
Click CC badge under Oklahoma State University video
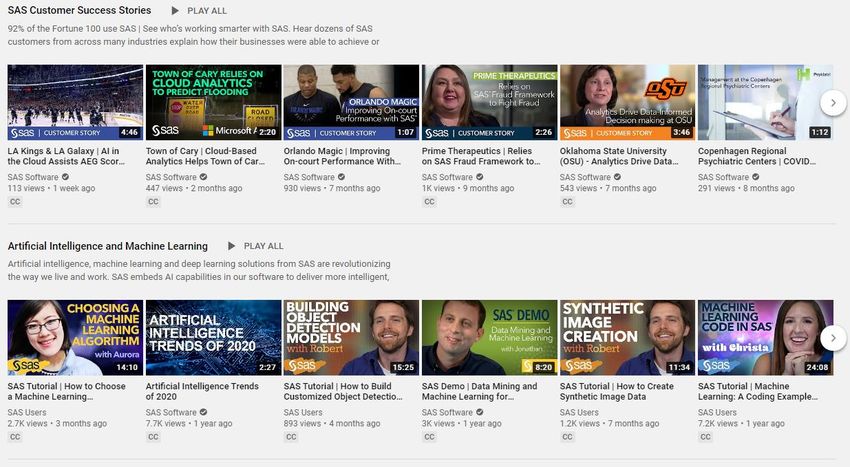pos(567,202)
